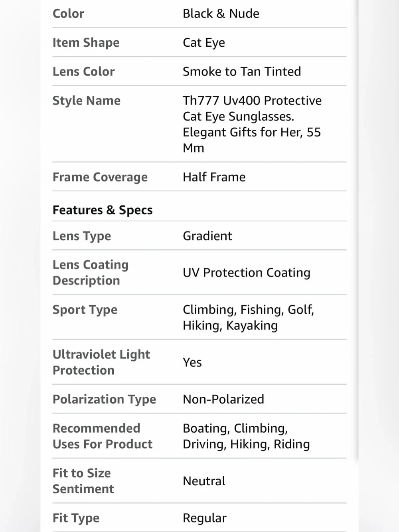This screenshot has width=399, height=532.
Task: Click the Cat Eye shape value
Action: click(203, 43)
